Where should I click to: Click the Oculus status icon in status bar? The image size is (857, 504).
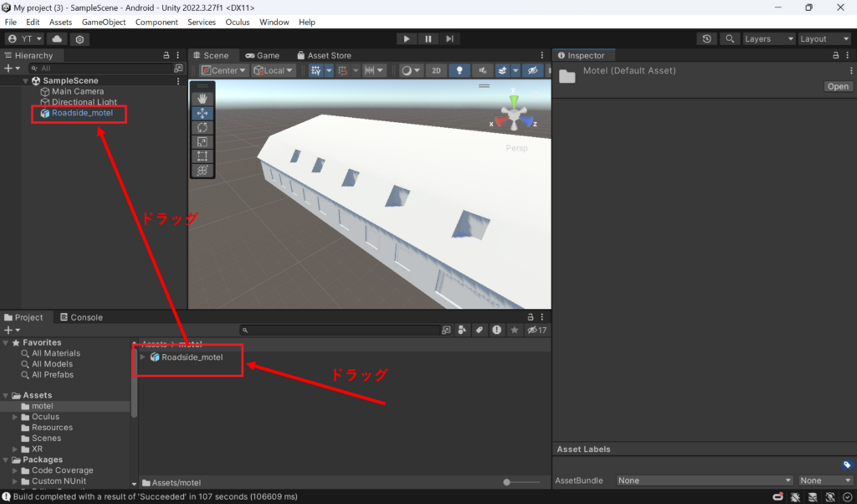point(778,497)
